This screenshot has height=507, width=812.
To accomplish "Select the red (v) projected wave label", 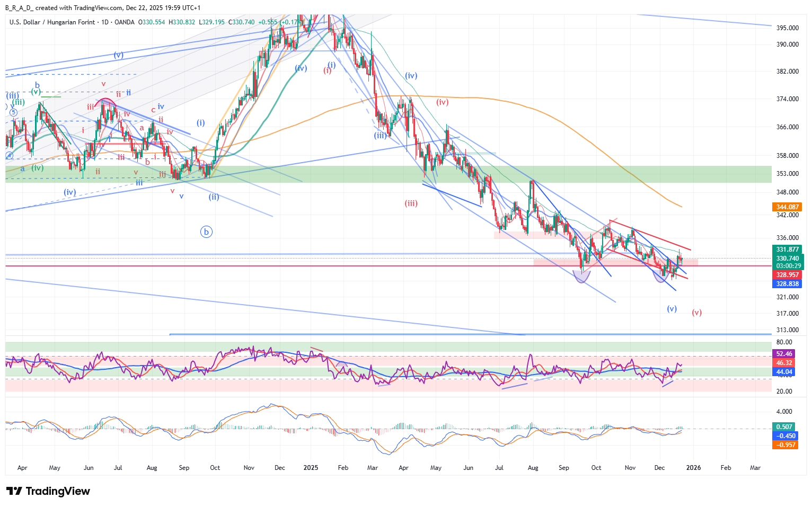I will point(696,313).
